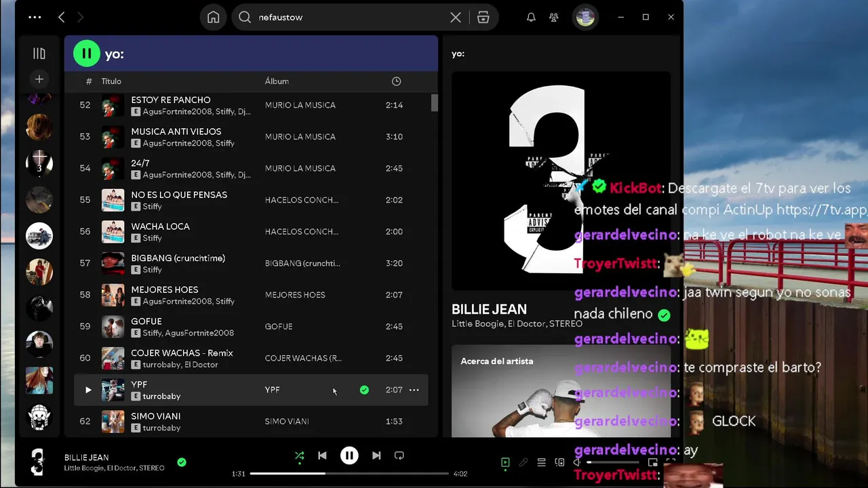Open more options for YPF track
Image resolution: width=868 pixels, height=488 pixels.
[414, 390]
